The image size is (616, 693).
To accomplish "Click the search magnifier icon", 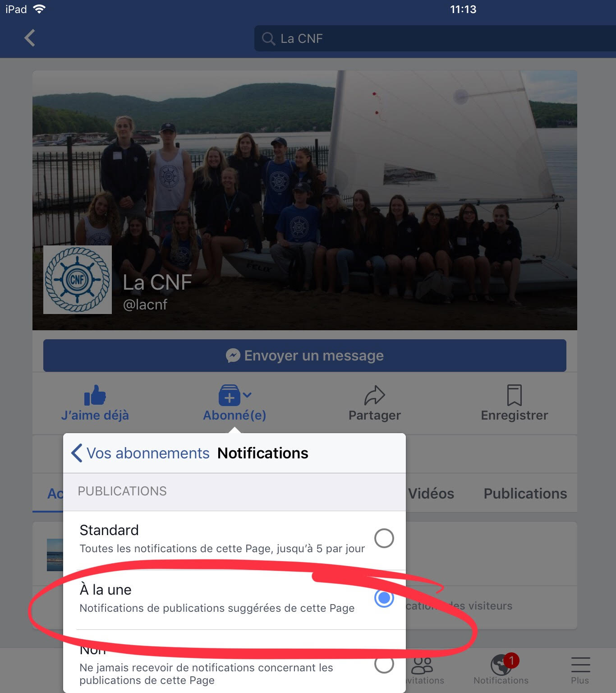I will pyautogui.click(x=268, y=39).
